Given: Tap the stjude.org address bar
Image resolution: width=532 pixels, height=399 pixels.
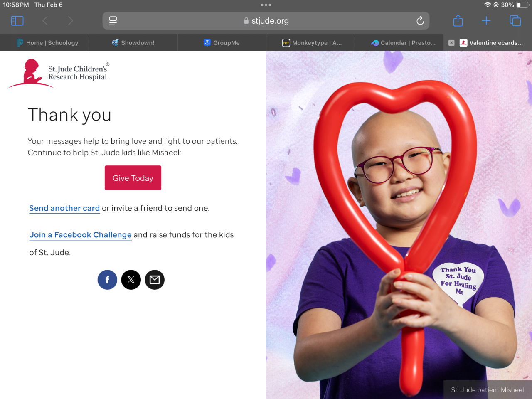Looking at the screenshot, I should (266, 21).
